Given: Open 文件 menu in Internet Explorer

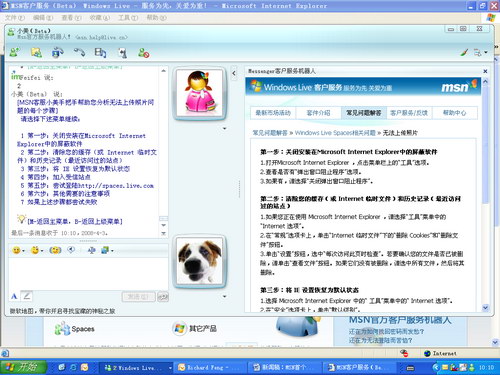Looking at the screenshot, I should [14, 18].
